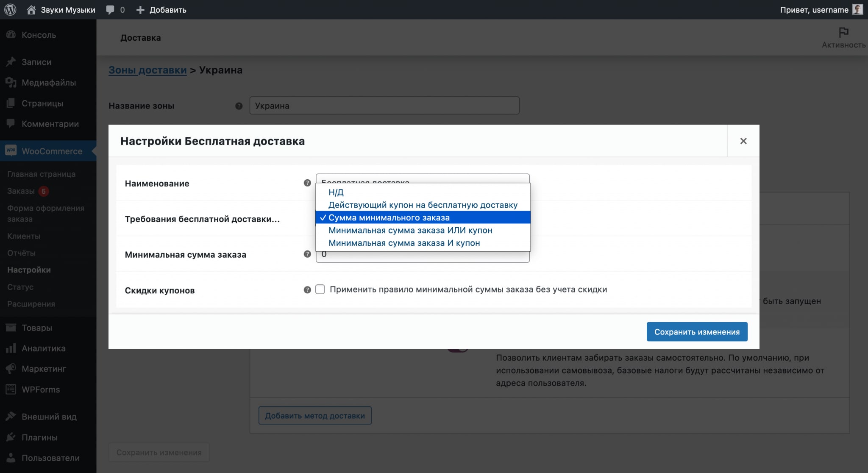Click the Консоль dashboard icon
Screen dimensions: 868x473
[x=11, y=35]
